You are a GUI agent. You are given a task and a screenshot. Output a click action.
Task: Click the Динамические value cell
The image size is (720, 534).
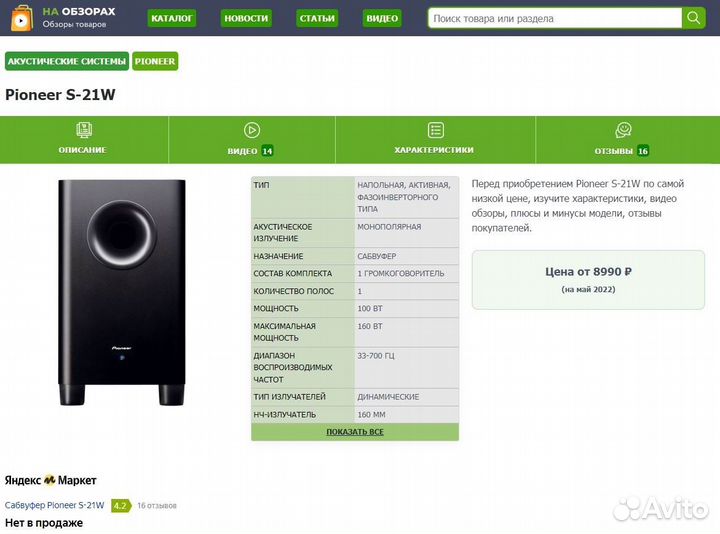(x=406, y=397)
